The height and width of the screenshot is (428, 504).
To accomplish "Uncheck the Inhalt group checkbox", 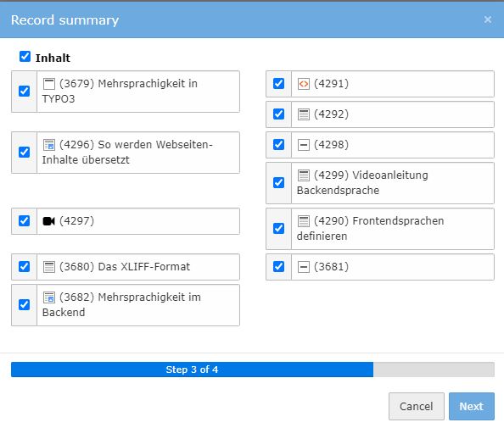I will [25, 57].
